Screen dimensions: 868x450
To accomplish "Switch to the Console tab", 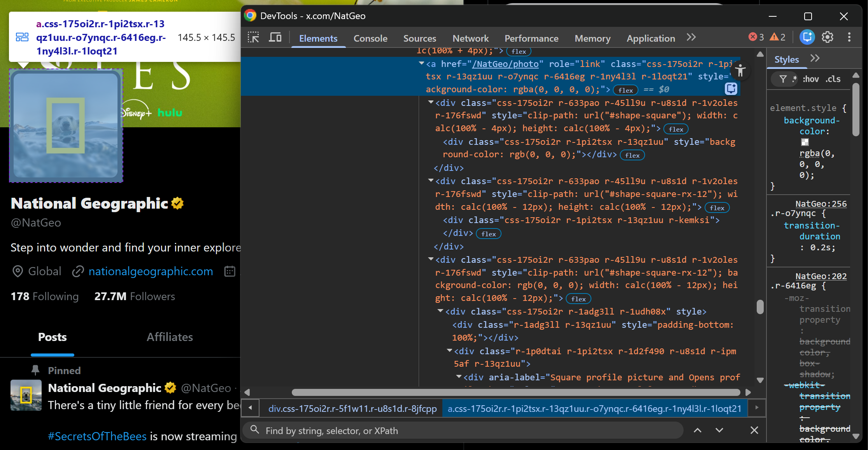I will pos(370,38).
